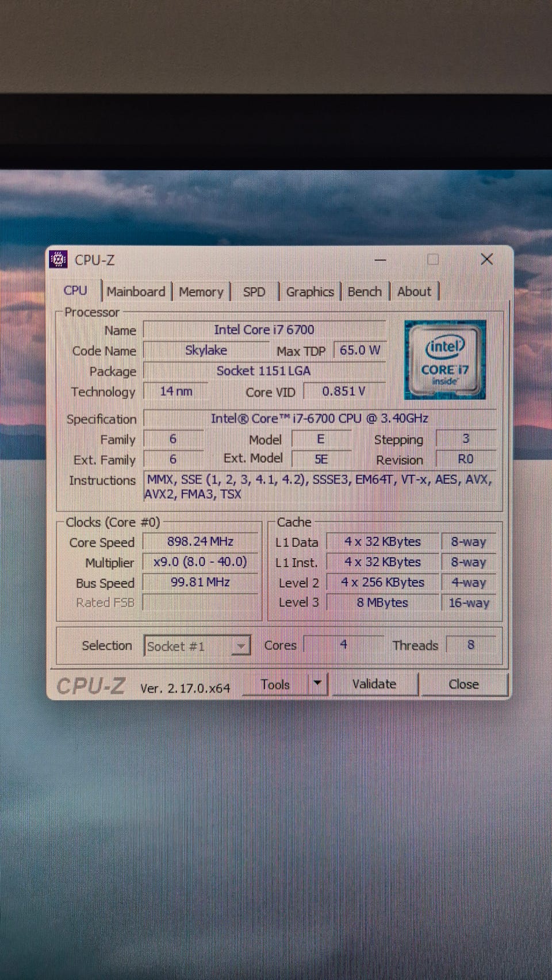Click the Specification field 'i7-6700 CPU @ 3.40GHz'
The width and height of the screenshot is (552, 980).
point(320,418)
